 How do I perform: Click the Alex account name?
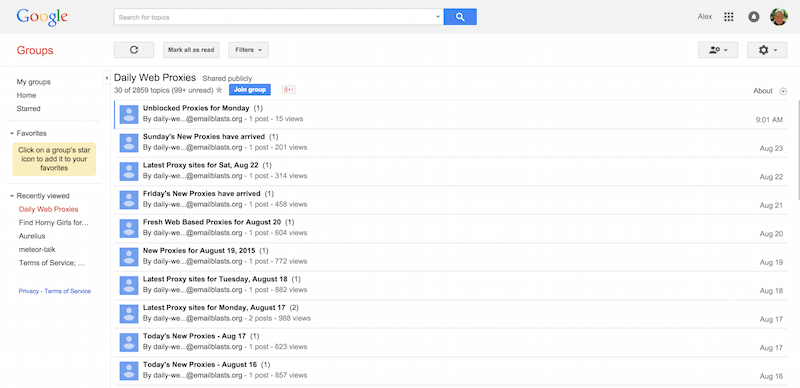[x=705, y=17]
